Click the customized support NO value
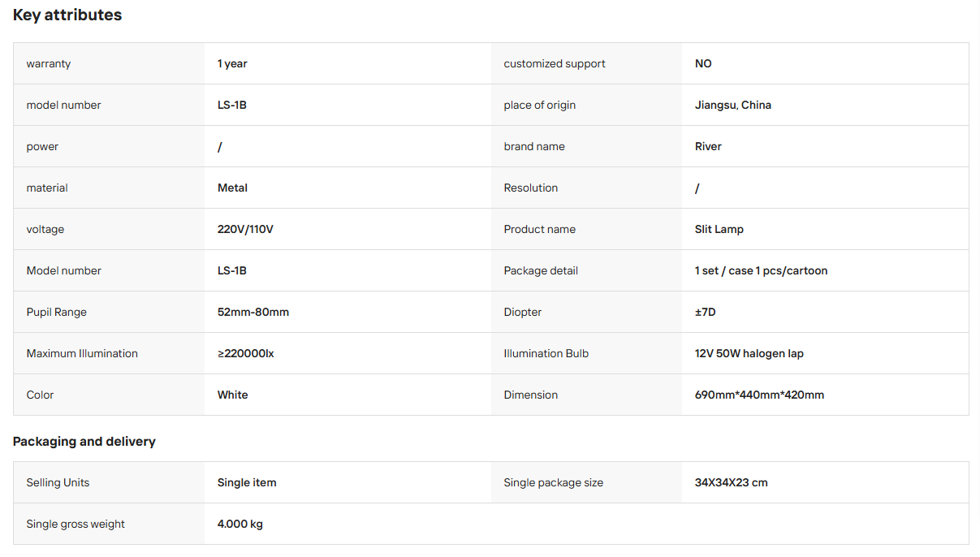 coord(703,63)
